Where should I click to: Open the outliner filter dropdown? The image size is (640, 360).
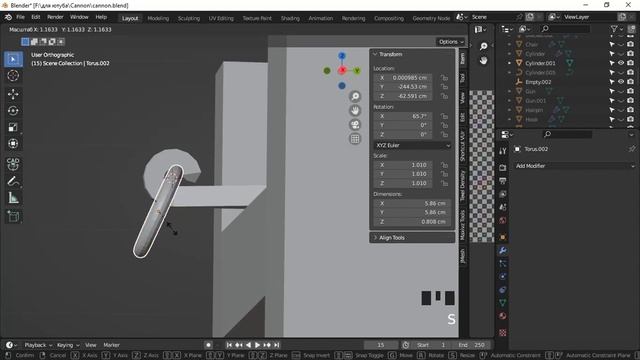click(617, 29)
